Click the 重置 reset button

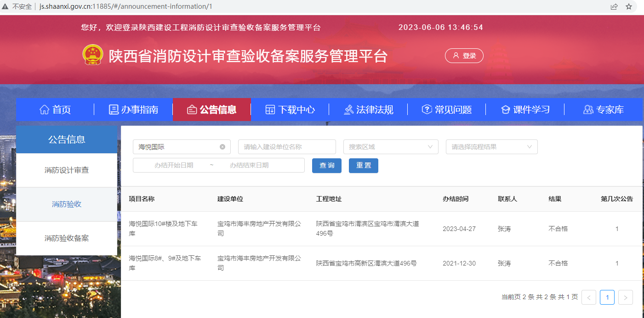pyautogui.click(x=363, y=165)
